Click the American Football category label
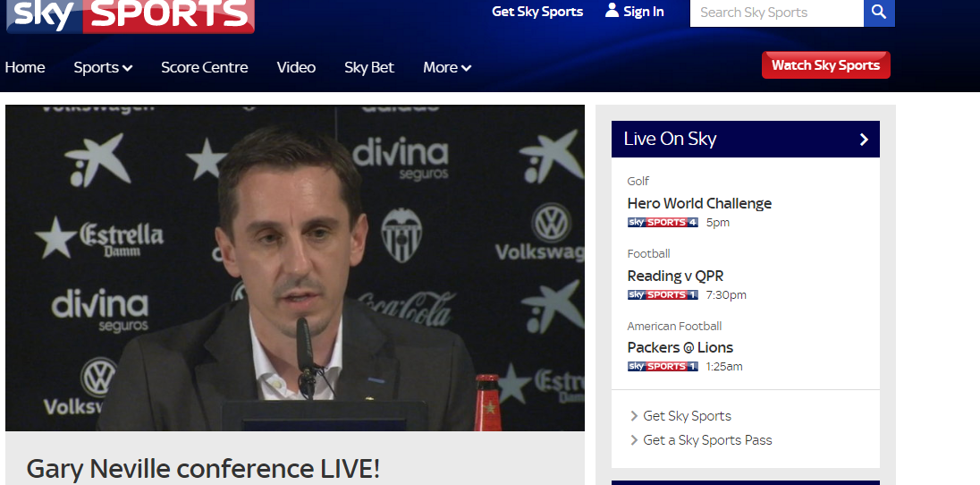This screenshot has width=980, height=485. pos(674,326)
